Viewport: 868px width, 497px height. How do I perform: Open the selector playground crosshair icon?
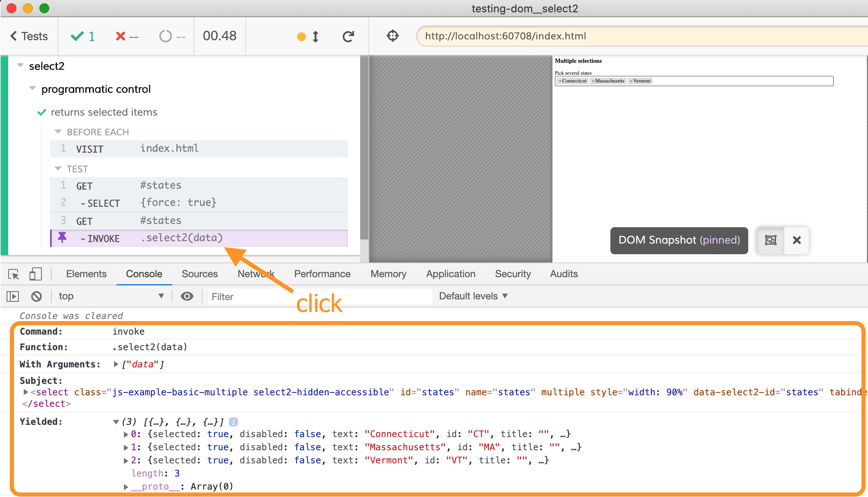pyautogui.click(x=393, y=36)
